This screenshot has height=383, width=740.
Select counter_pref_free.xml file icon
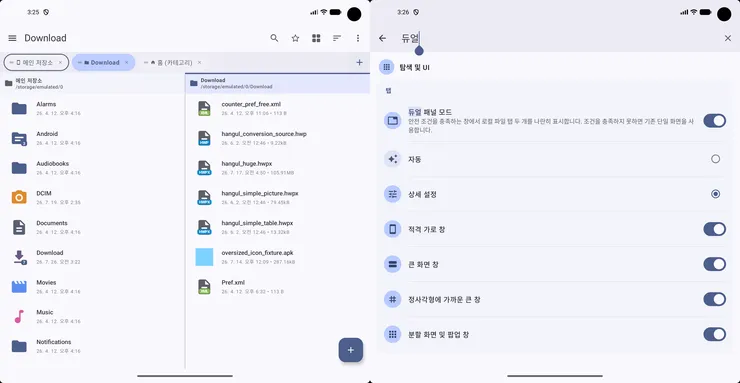(x=204, y=108)
